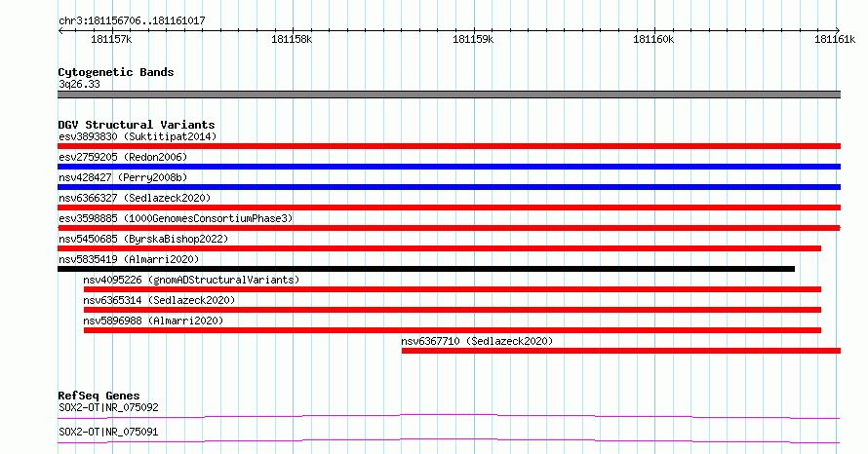Click the 181159k ruler mark

tap(473, 39)
